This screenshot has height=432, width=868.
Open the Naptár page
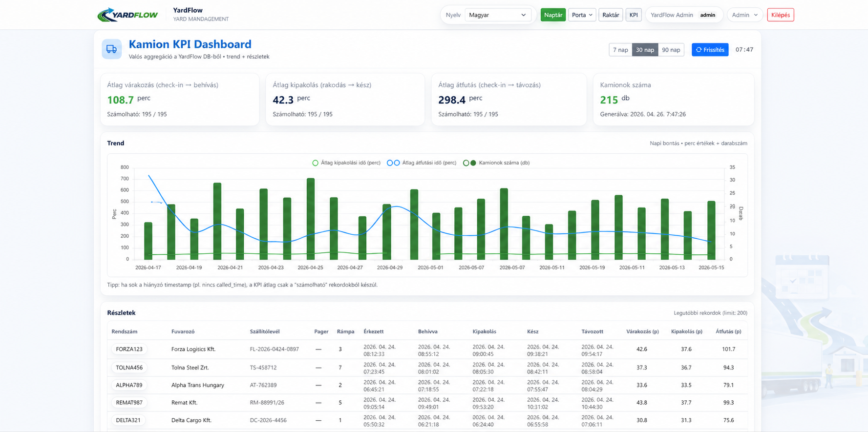click(553, 15)
